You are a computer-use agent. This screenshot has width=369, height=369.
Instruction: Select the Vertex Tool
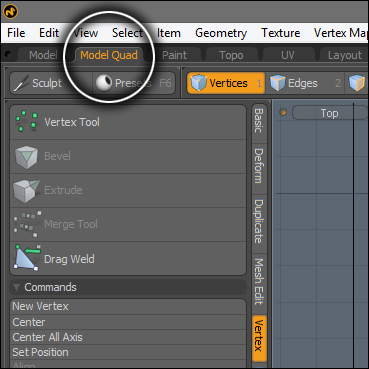[x=128, y=122]
